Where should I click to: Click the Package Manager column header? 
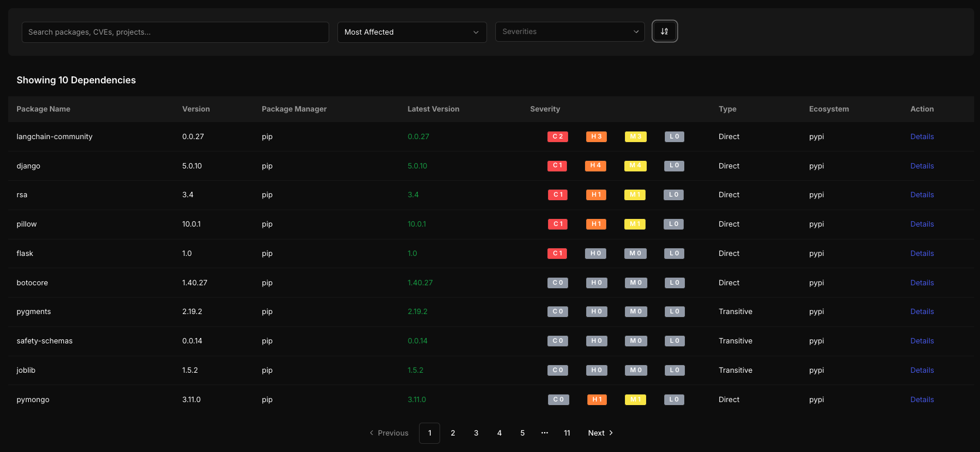[294, 109]
